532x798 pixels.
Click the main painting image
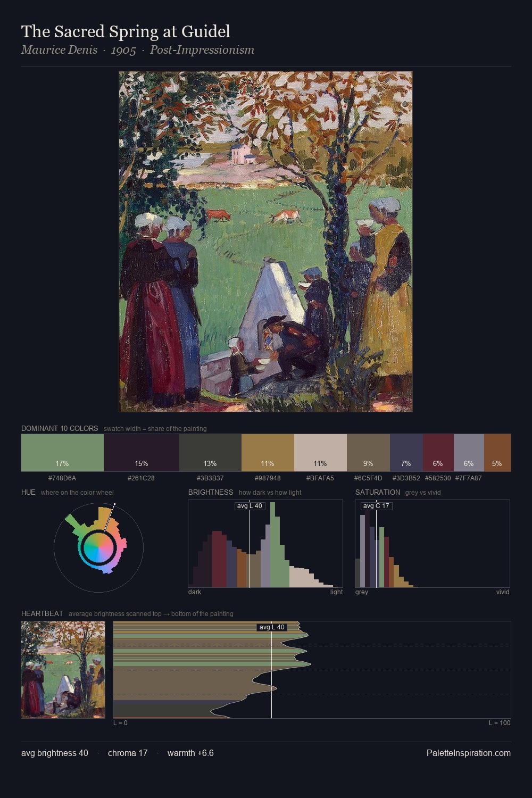tap(265, 242)
